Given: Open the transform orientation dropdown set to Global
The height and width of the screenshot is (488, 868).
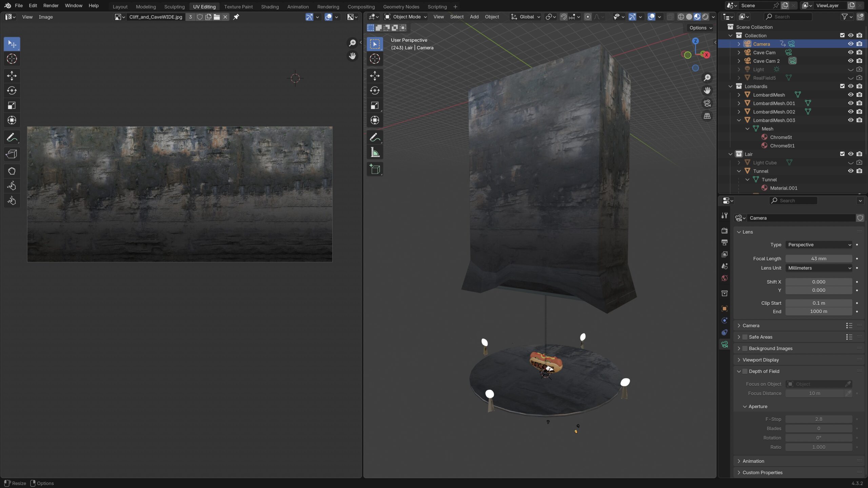Looking at the screenshot, I should (525, 16).
